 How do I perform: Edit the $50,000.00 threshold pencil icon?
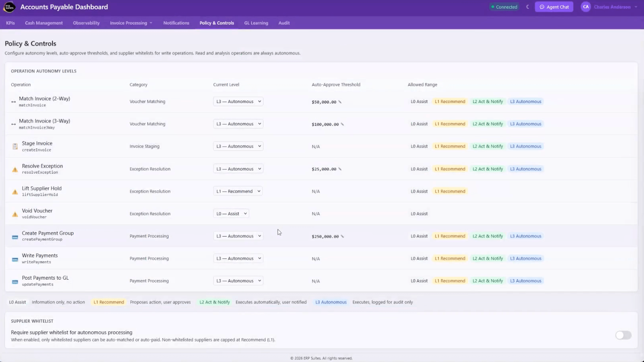[340, 102]
